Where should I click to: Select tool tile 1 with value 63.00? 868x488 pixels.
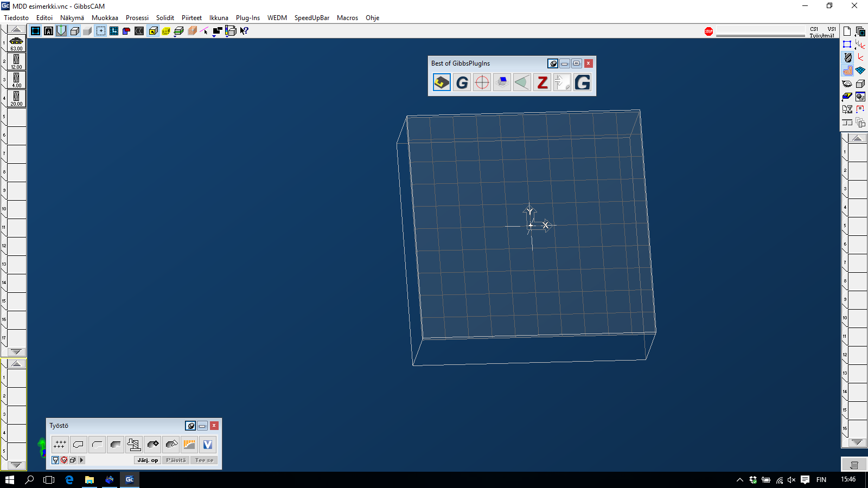pos(16,43)
